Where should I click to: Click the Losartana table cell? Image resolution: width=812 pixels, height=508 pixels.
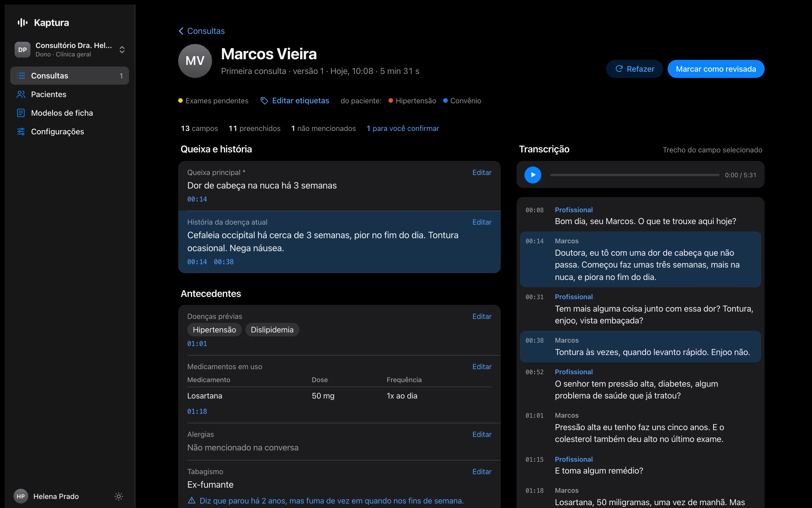tap(205, 396)
